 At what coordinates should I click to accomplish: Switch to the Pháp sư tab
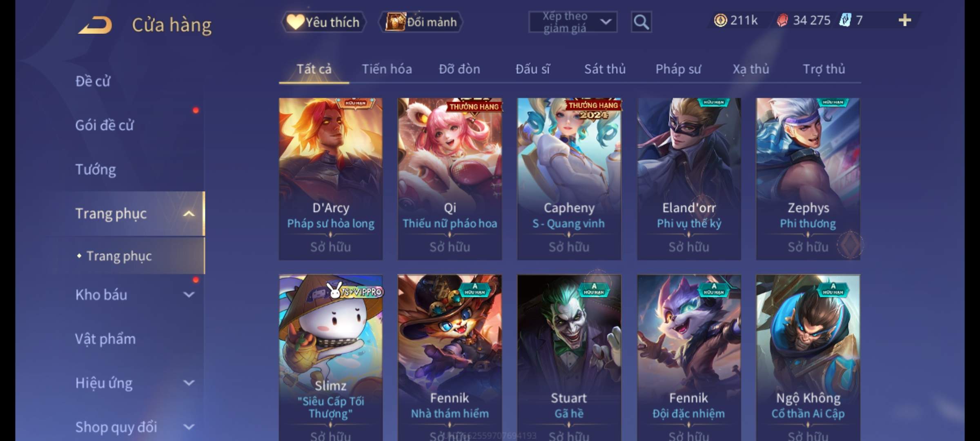point(678,69)
